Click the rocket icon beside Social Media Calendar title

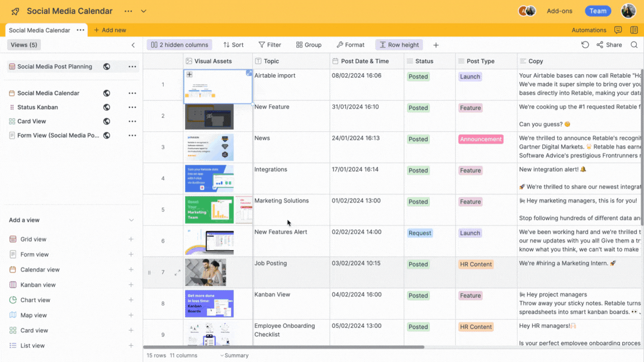[15, 11]
